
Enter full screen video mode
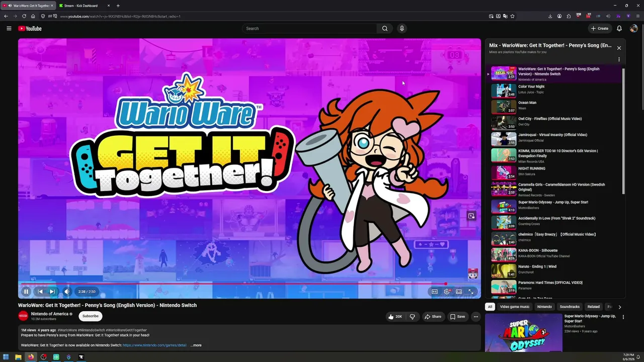[471, 292]
